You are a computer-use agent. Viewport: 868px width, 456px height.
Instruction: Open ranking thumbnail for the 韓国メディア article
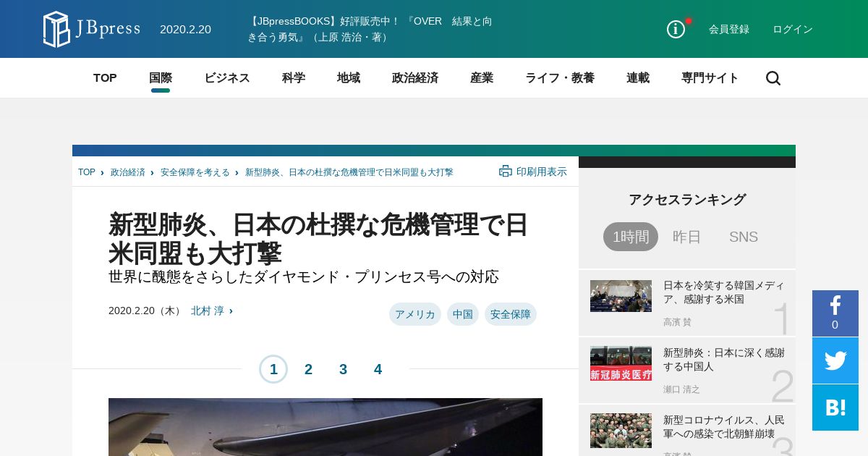click(x=621, y=296)
